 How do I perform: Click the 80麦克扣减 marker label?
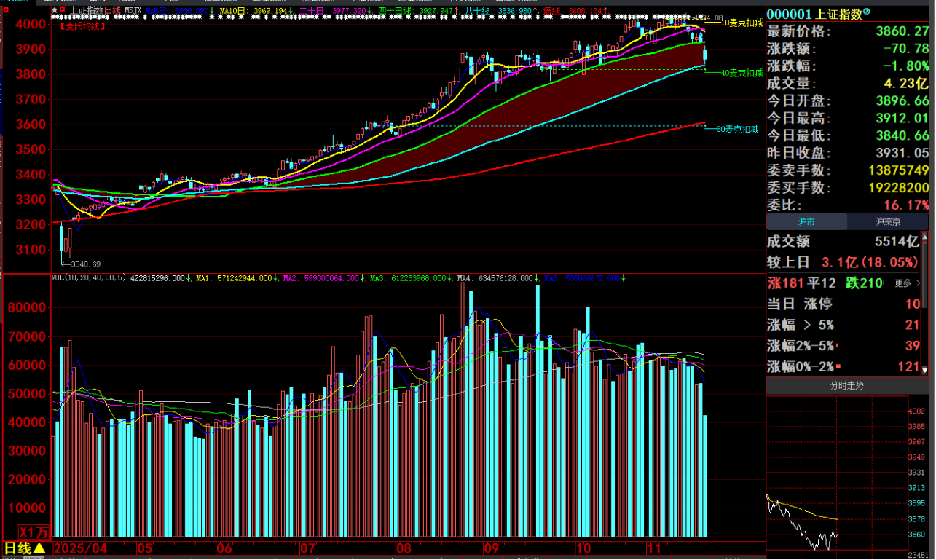click(737, 130)
